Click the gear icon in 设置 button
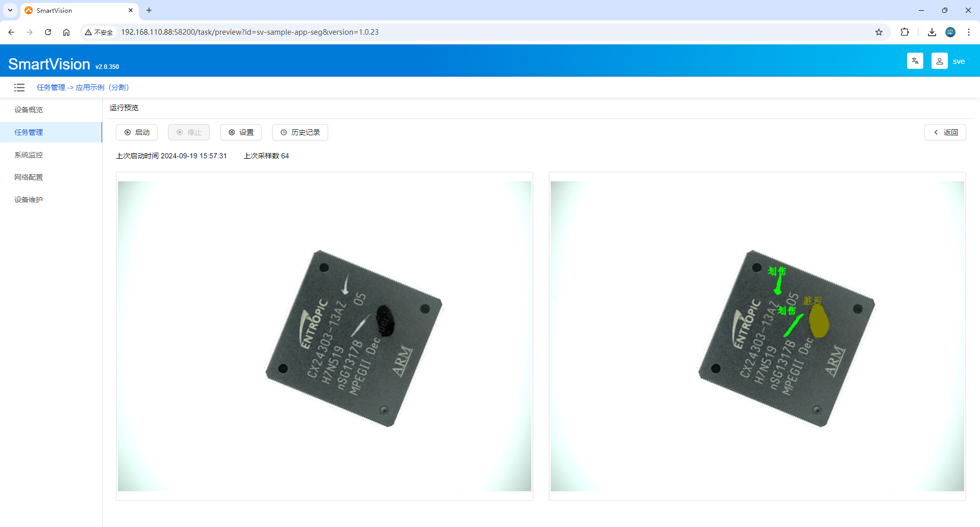 click(232, 132)
